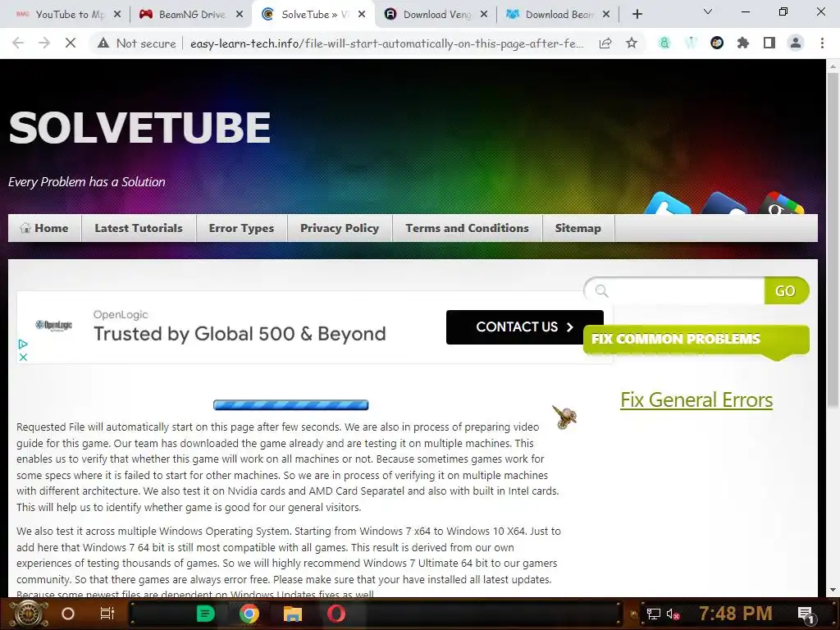This screenshot has height=630, width=840.
Task: Close the YouTube to Mp tab
Action: point(117,15)
